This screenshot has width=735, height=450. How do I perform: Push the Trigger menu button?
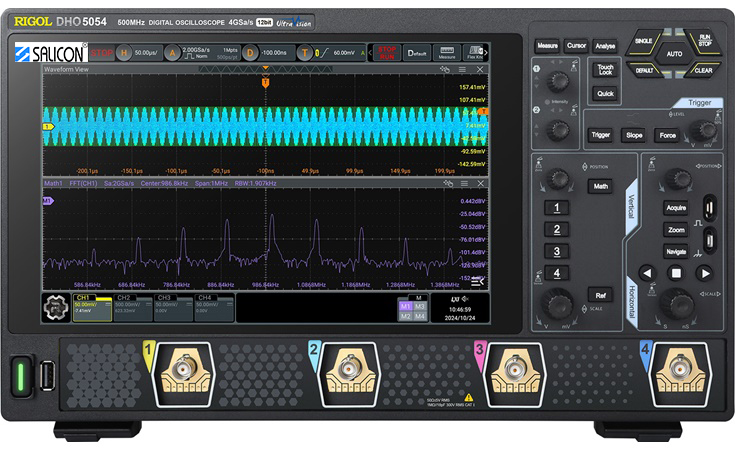click(600, 135)
